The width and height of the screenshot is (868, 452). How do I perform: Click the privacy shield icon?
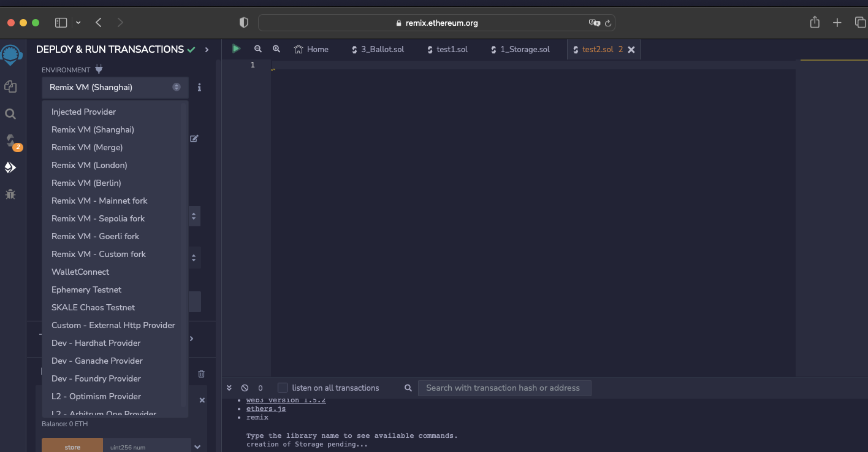tap(243, 23)
